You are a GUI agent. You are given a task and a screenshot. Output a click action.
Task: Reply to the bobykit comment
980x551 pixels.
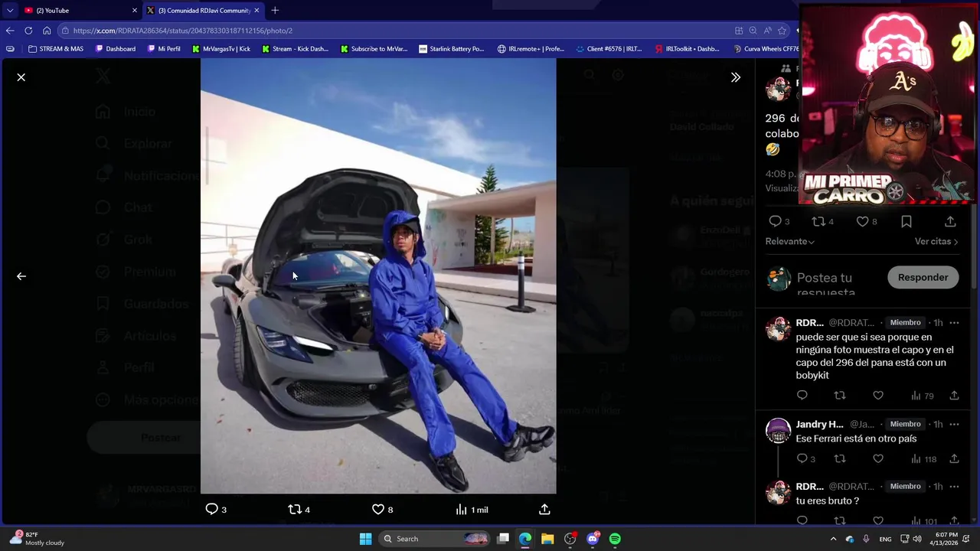(802, 396)
